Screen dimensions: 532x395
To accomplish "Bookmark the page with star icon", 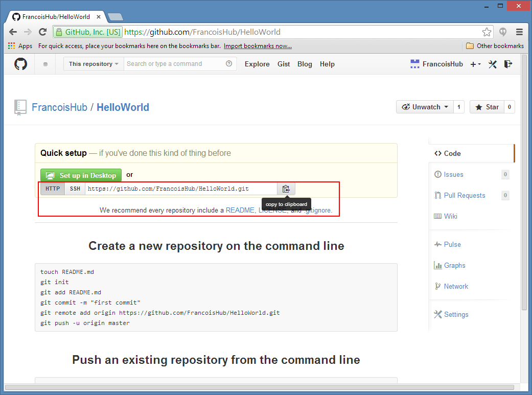I will coord(487,32).
